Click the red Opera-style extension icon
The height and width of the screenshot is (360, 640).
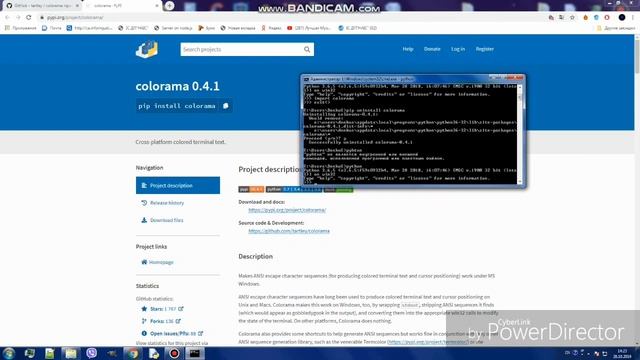[x=607, y=18]
